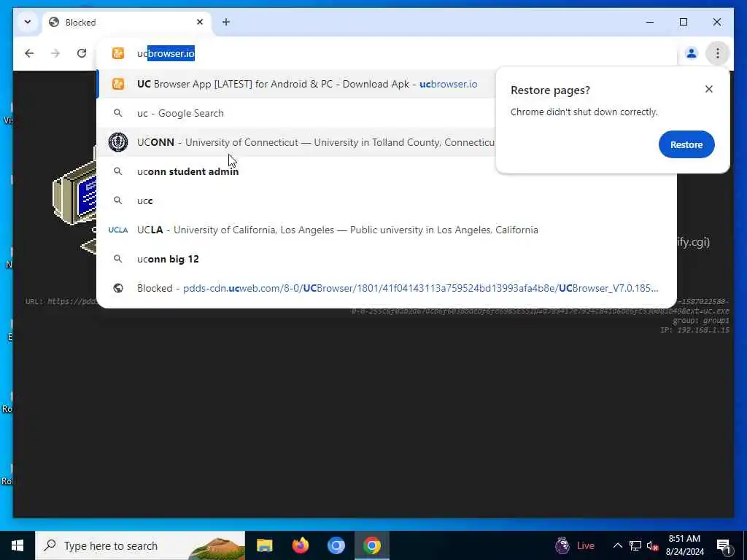The width and height of the screenshot is (747, 560).
Task: Open the tab search chevron dropdown
Action: tap(28, 22)
